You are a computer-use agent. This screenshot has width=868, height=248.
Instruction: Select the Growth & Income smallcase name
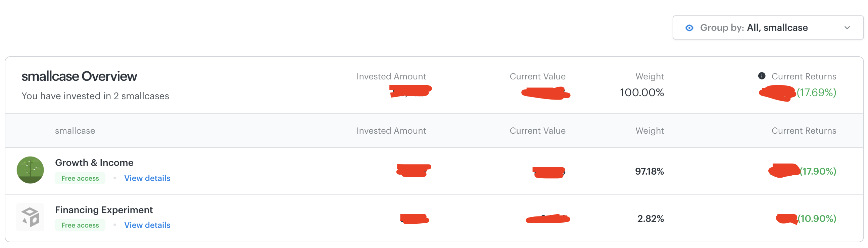pos(94,163)
